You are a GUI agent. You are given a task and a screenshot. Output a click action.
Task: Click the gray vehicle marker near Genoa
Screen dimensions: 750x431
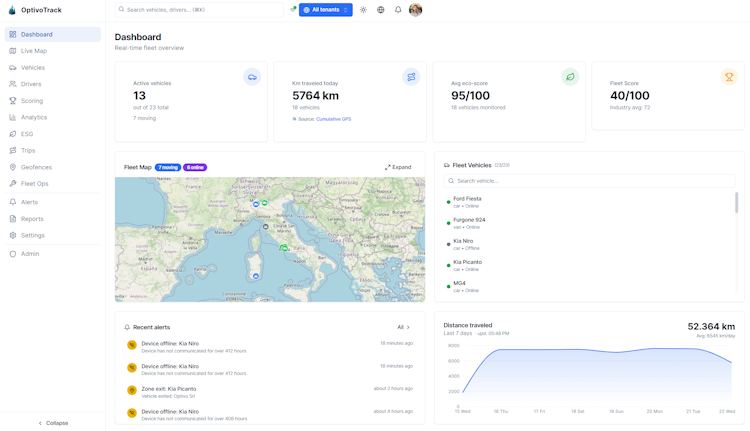point(265,227)
